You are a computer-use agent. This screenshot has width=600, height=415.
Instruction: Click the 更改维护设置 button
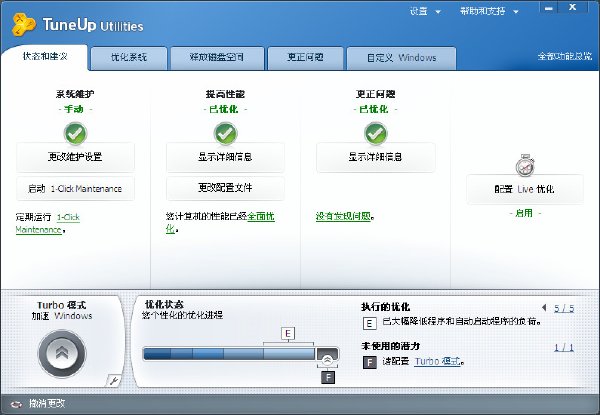(x=75, y=157)
